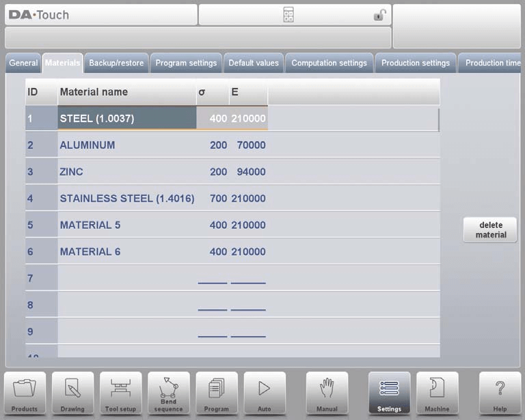Open the Backup/restore tab
525x420 pixels.
tap(116, 63)
